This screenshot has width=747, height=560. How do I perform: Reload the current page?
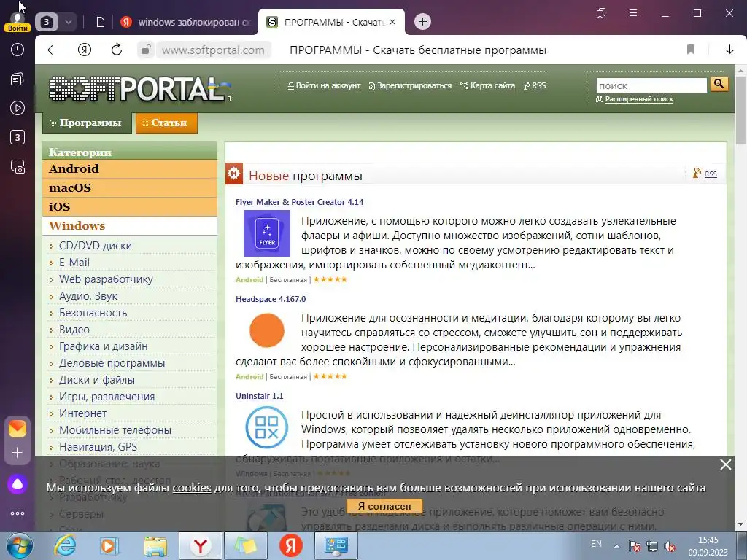(x=116, y=50)
